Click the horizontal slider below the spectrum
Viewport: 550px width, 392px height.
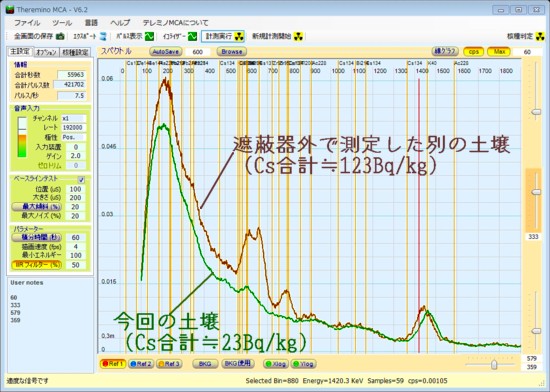[x=493, y=365]
